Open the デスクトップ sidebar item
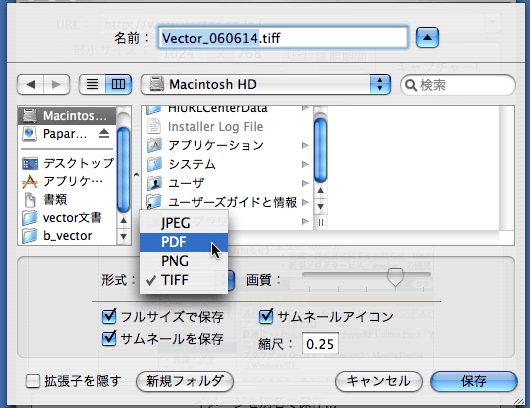This screenshot has width=530, height=408. click(68, 164)
